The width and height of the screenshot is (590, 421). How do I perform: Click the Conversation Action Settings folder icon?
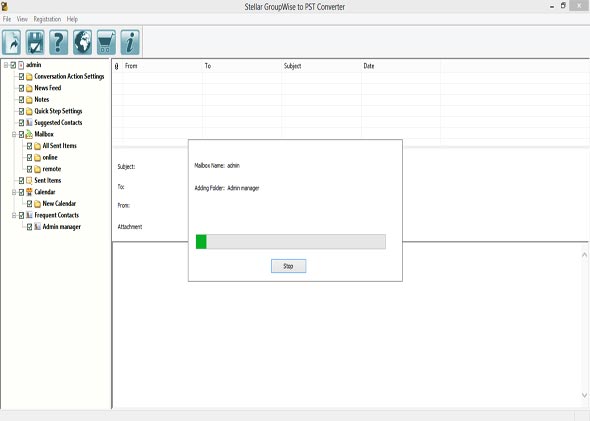click(x=29, y=77)
